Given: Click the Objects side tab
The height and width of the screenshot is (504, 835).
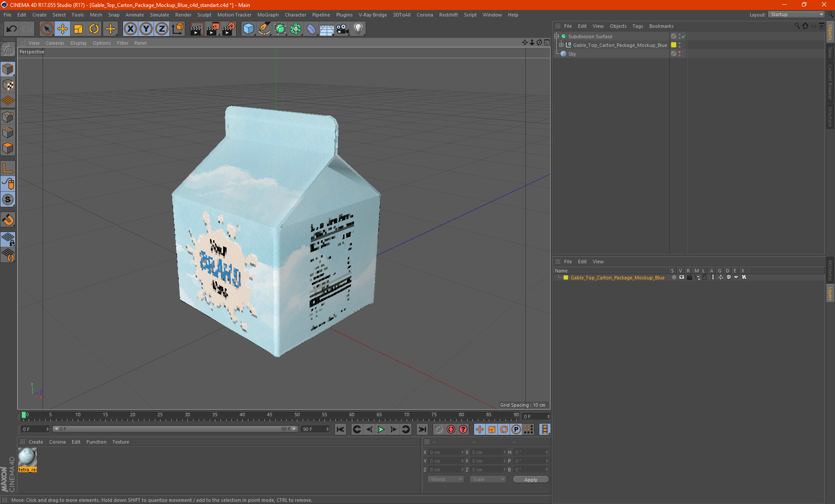Looking at the screenshot, I should coord(830,33).
